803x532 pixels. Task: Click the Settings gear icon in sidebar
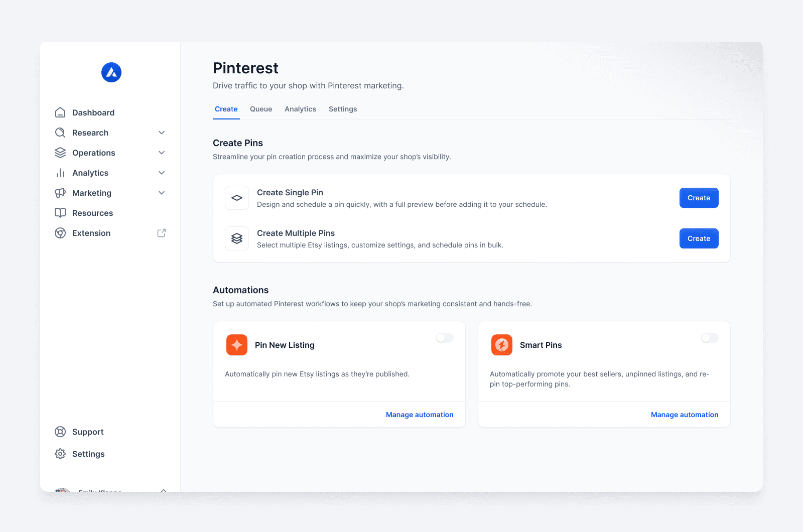60,454
